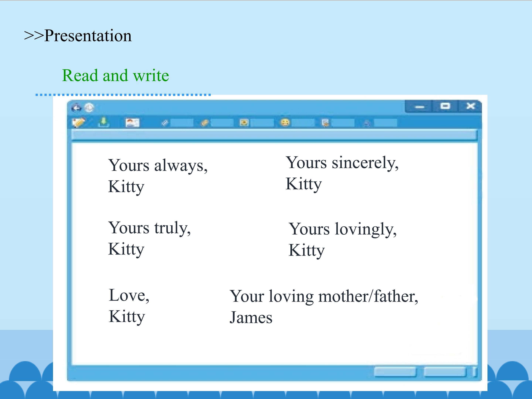Click the 'Your loving mother/father,' line

coord(324,296)
